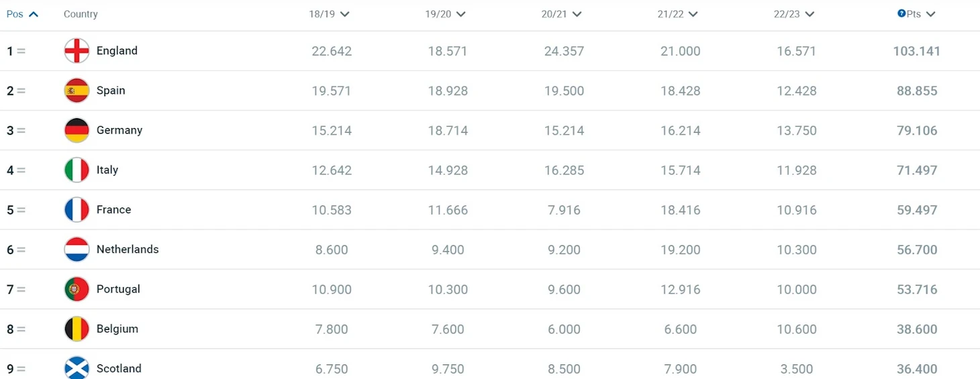Click the Italy flag icon

pyautogui.click(x=77, y=170)
